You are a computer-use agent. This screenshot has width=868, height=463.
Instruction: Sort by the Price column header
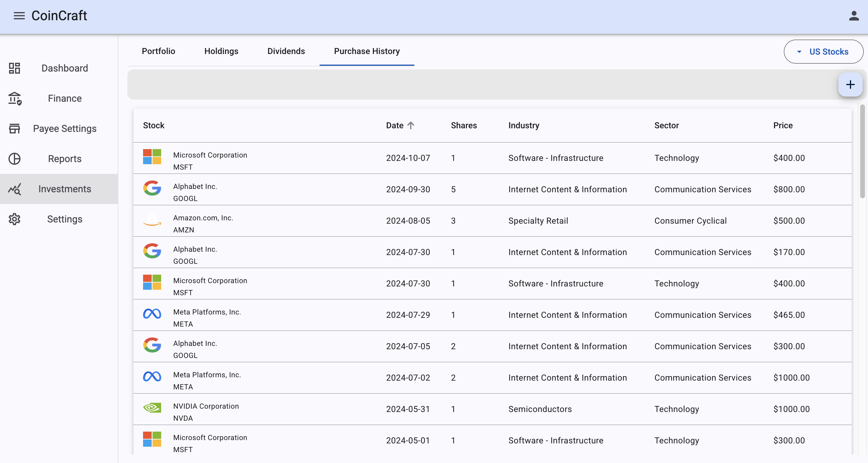(x=783, y=125)
